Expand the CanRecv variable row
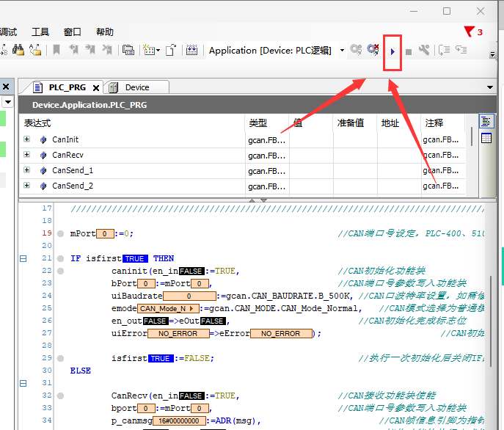The width and height of the screenshot is (504, 430). [x=27, y=155]
